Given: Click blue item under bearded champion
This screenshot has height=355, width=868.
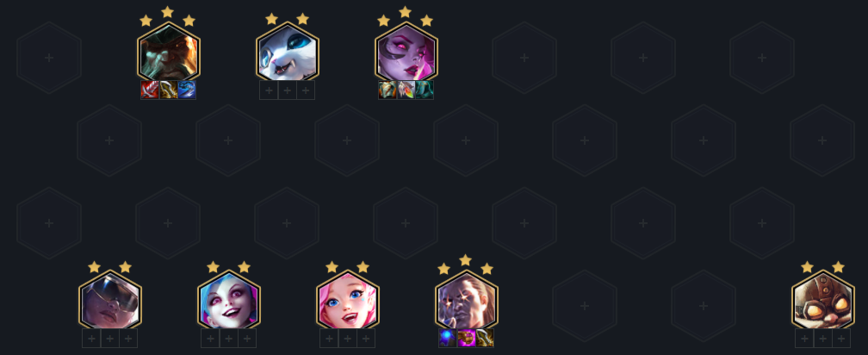Looking at the screenshot, I should click(187, 90).
